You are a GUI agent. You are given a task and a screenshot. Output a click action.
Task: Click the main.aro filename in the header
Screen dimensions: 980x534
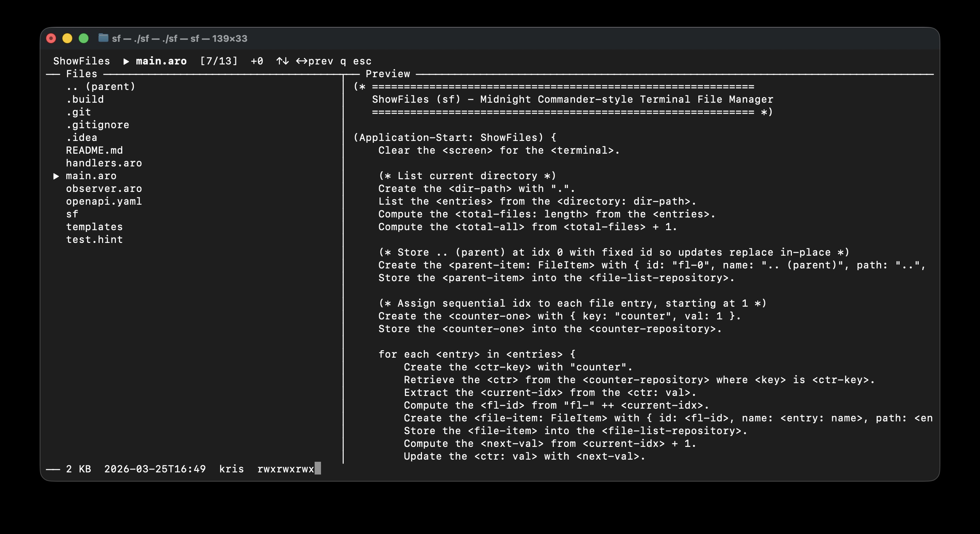[x=161, y=61]
